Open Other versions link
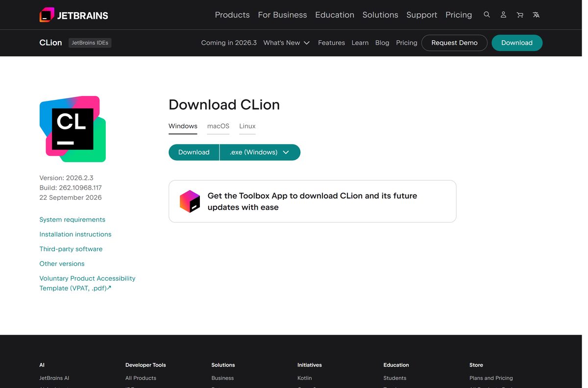588x388 pixels. coord(62,264)
